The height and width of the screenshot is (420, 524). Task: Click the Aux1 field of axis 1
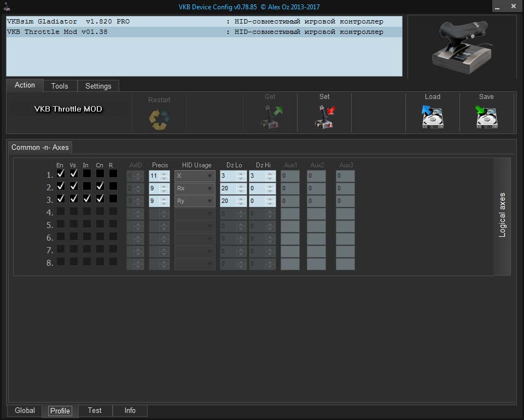pos(290,176)
